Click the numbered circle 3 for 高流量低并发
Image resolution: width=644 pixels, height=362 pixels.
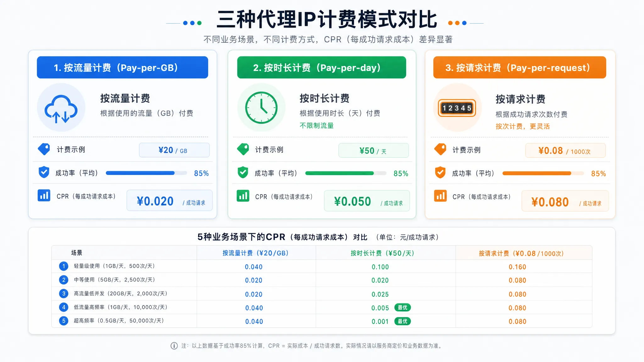tap(64, 293)
